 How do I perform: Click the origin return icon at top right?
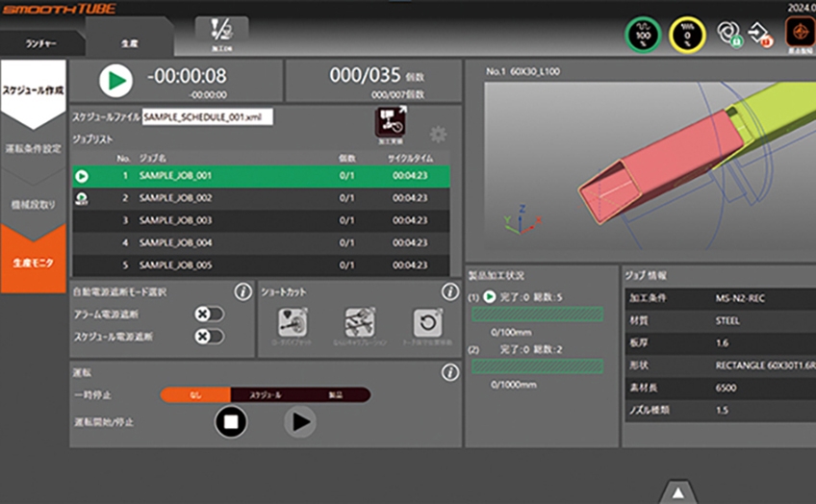tap(795, 36)
